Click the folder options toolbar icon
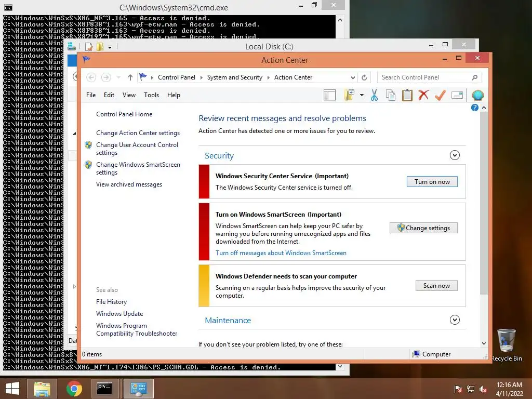The height and width of the screenshot is (399, 532). (x=349, y=96)
